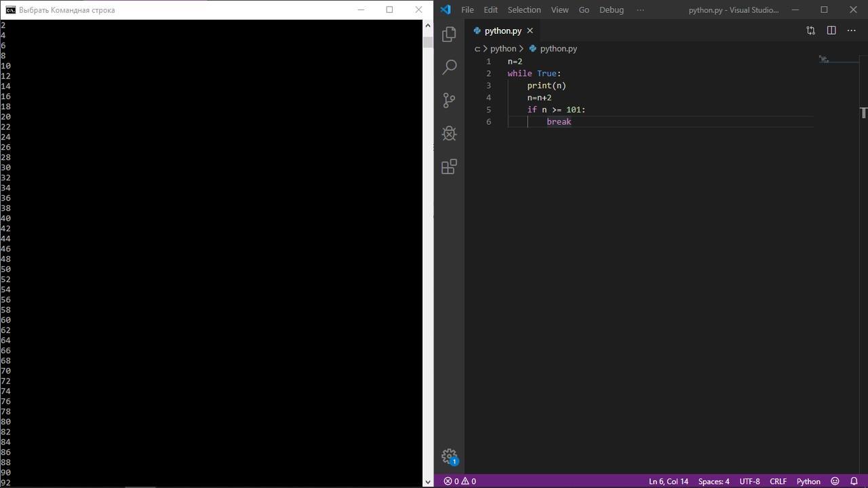Click on 'print(n)' in the code
The width and height of the screenshot is (868, 488).
tap(547, 85)
